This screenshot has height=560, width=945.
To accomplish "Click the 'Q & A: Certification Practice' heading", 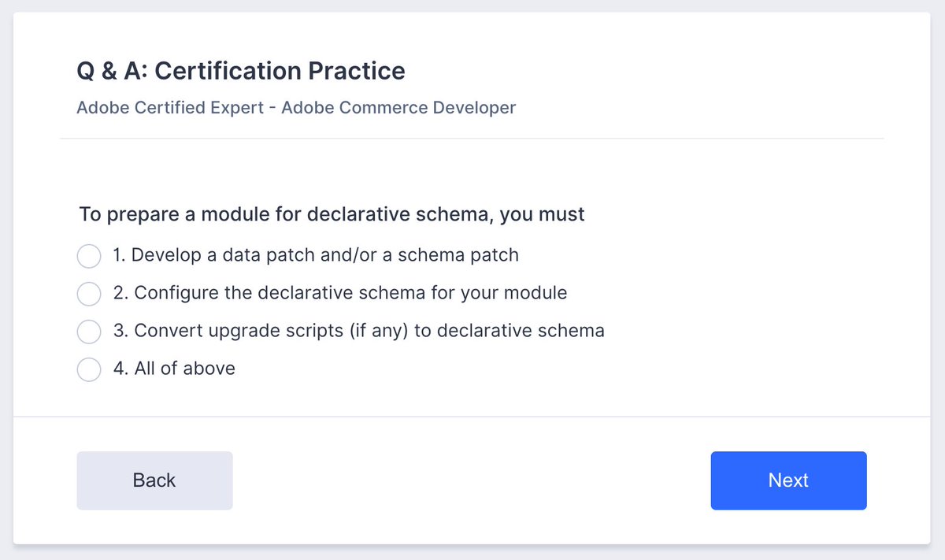I will point(241,71).
